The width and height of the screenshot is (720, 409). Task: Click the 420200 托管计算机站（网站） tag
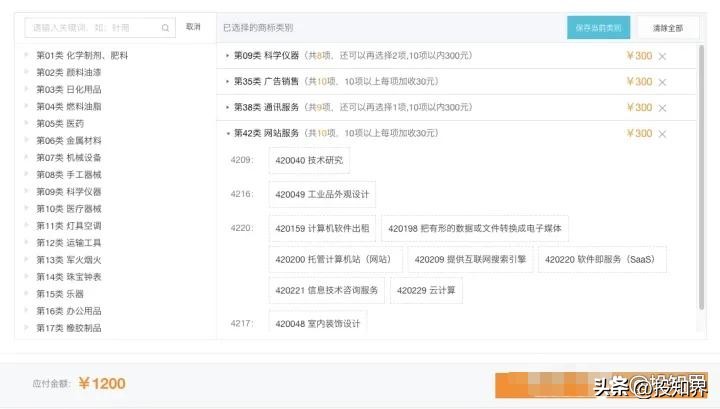(335, 259)
